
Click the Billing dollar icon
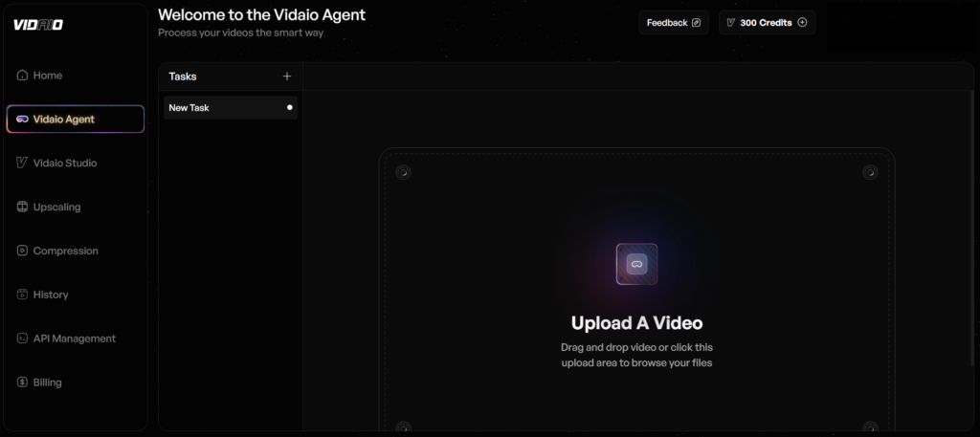point(22,382)
